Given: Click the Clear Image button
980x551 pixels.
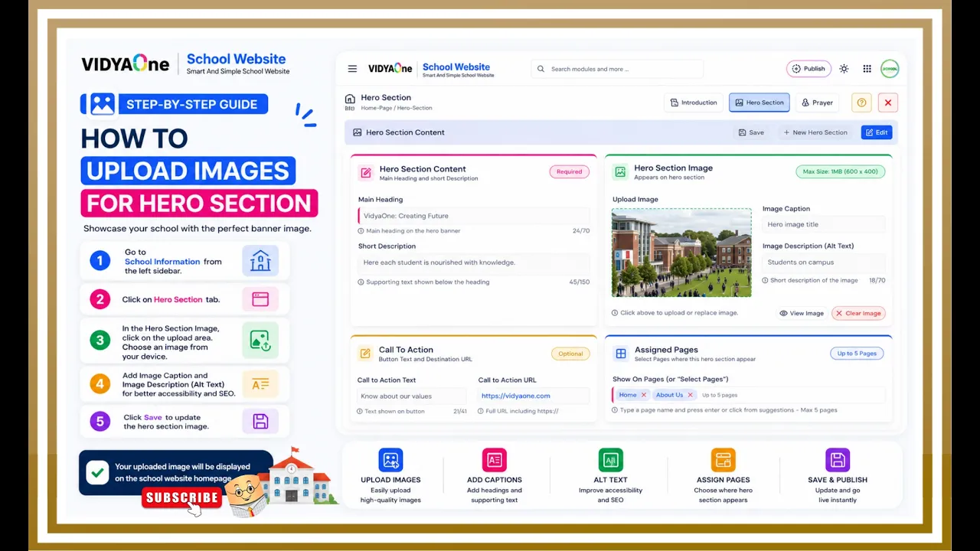Looking at the screenshot, I should click(x=858, y=313).
